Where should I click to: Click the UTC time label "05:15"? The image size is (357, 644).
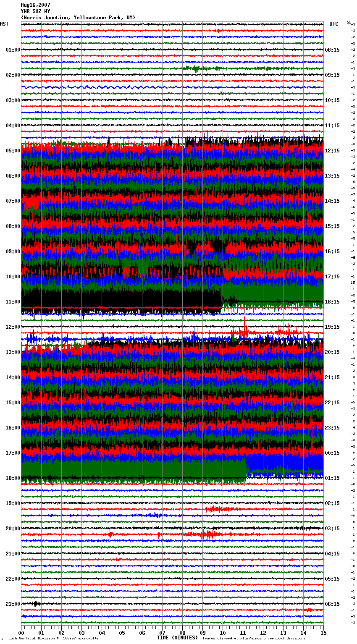(x=332, y=579)
